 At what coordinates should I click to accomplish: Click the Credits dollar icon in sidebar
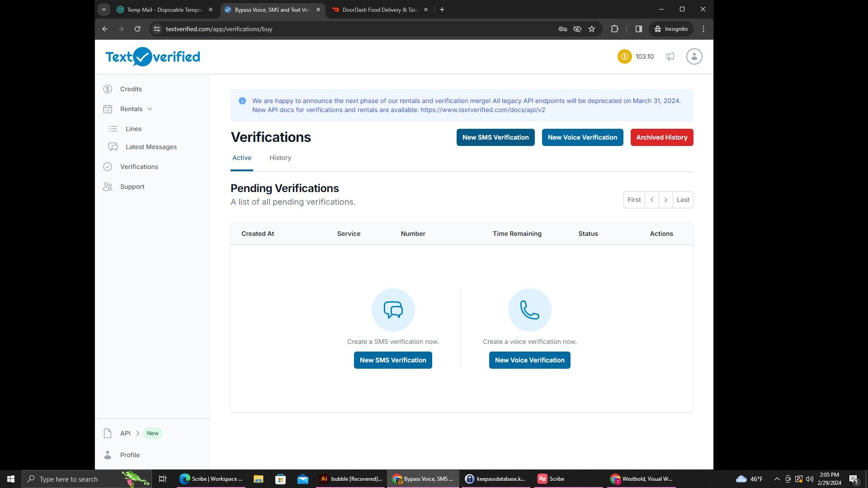(x=108, y=89)
